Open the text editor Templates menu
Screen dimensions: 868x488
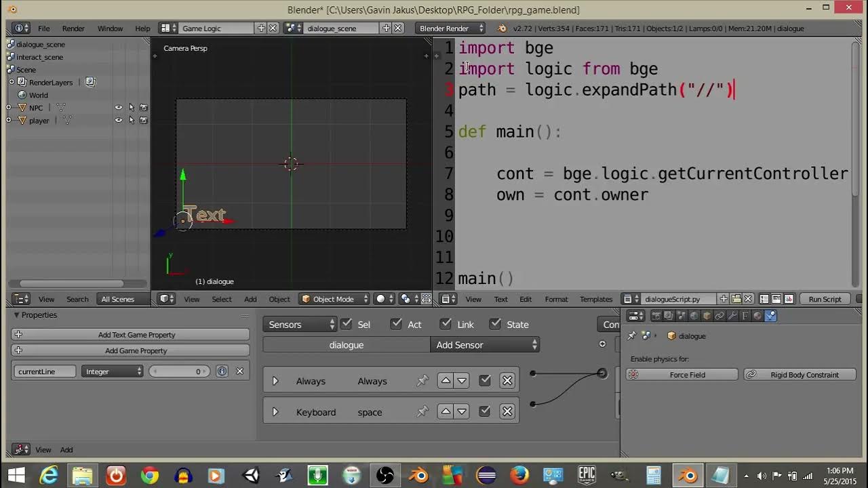[596, 299]
